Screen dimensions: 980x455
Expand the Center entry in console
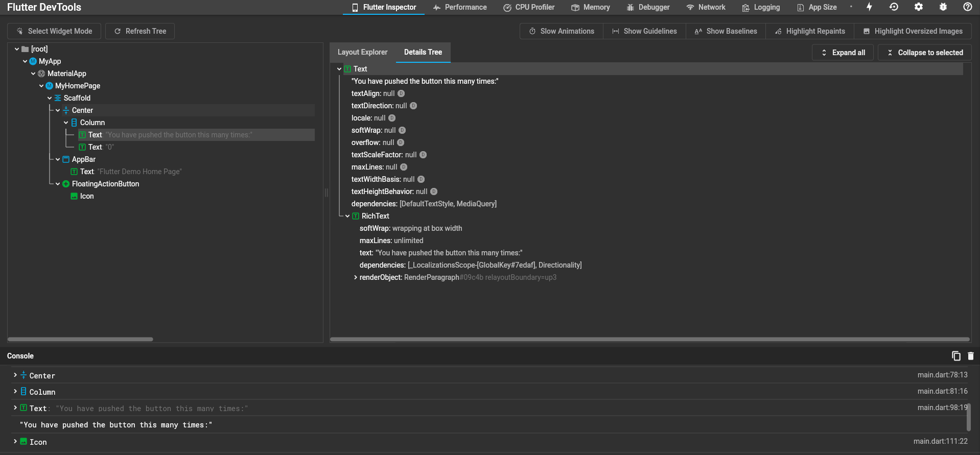click(15, 375)
